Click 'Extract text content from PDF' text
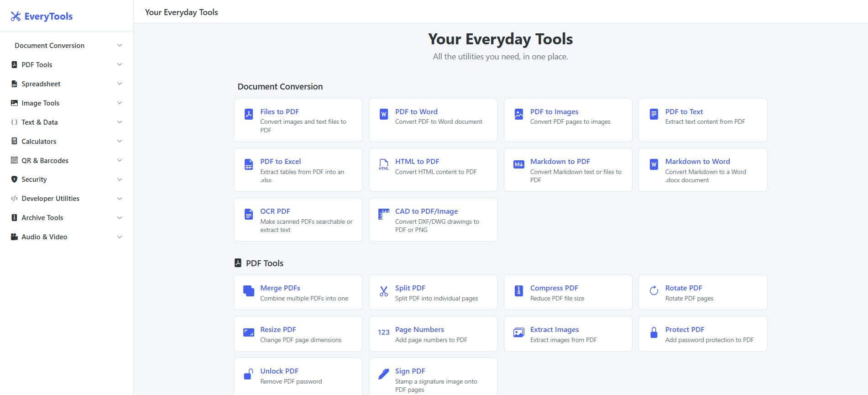The width and height of the screenshot is (868, 395). click(705, 121)
